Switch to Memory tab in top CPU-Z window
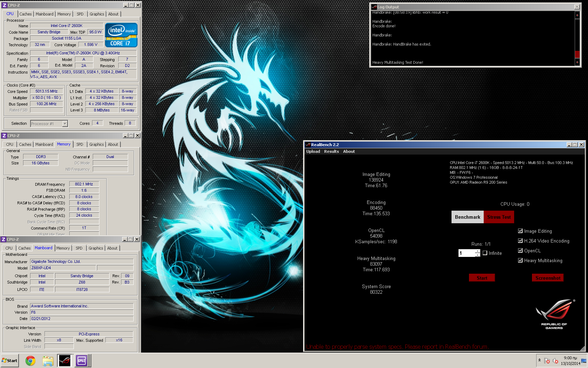588x368 pixels. (x=64, y=14)
